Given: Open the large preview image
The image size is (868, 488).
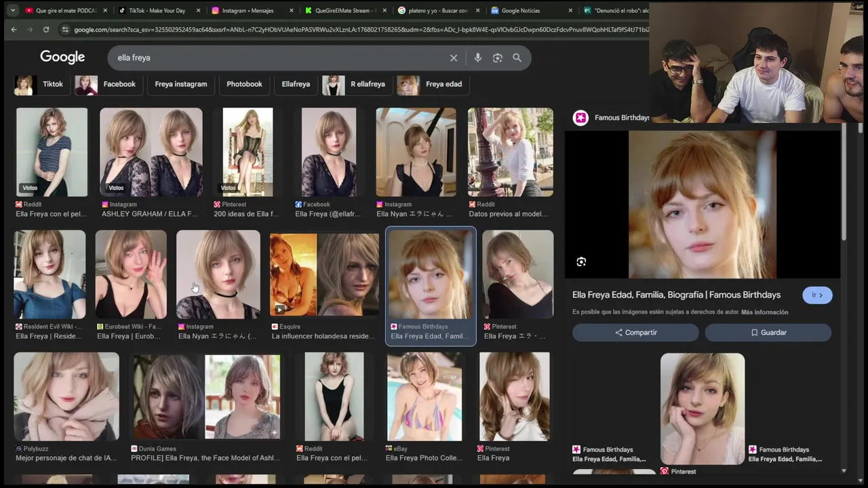Looking at the screenshot, I should 703,204.
